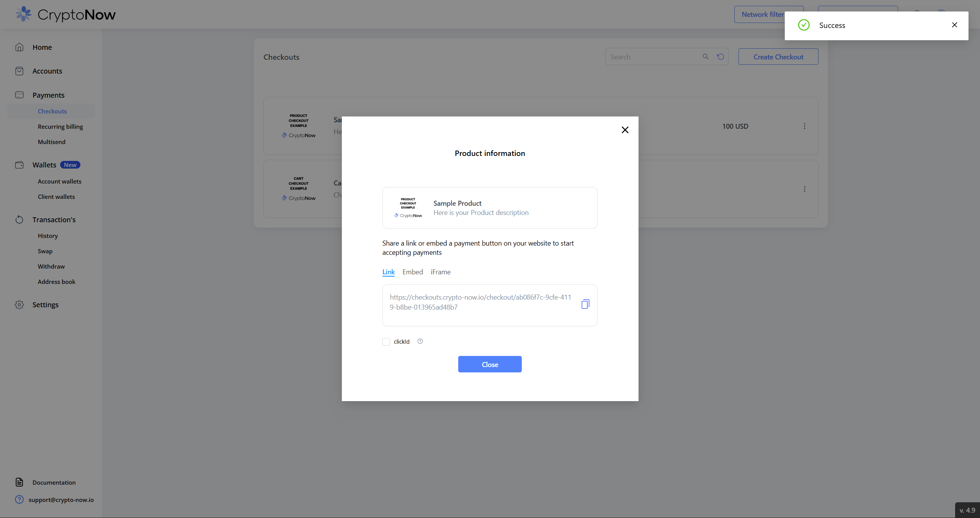Switch to the Embed tab

coord(413,272)
